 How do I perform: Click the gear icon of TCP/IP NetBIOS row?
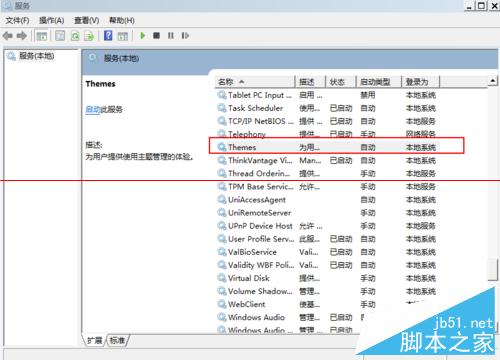click(x=222, y=121)
